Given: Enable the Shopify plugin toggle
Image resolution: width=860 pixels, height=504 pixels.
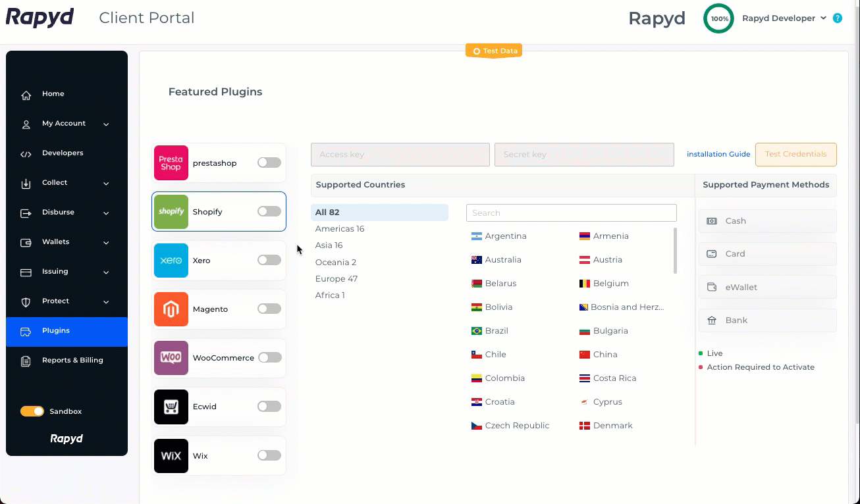Looking at the screenshot, I should point(269,211).
